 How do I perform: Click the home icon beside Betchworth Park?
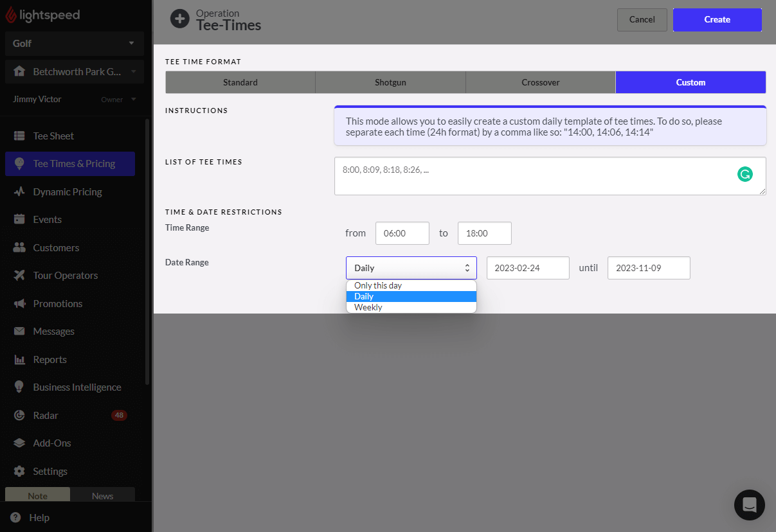[x=20, y=71]
